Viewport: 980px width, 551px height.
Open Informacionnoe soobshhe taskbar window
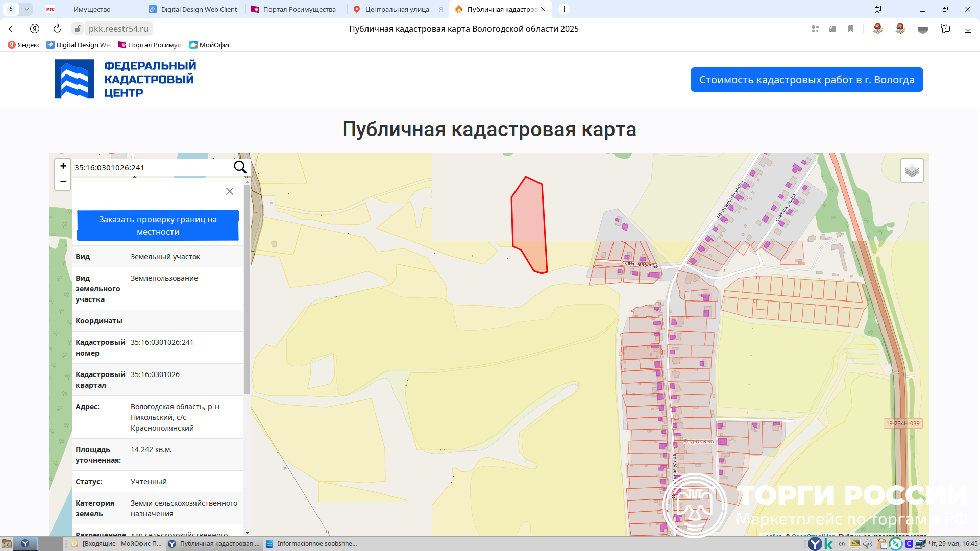click(x=312, y=544)
